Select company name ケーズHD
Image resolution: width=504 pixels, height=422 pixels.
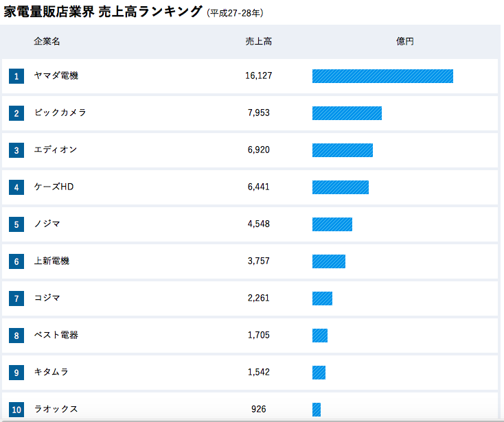click(54, 187)
